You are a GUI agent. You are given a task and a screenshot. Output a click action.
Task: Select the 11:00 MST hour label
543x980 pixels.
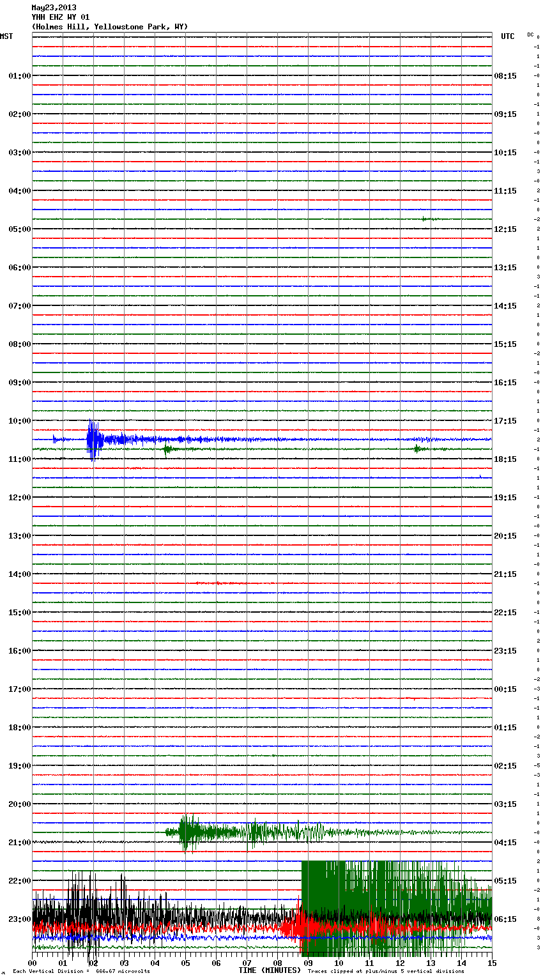[x=20, y=459]
